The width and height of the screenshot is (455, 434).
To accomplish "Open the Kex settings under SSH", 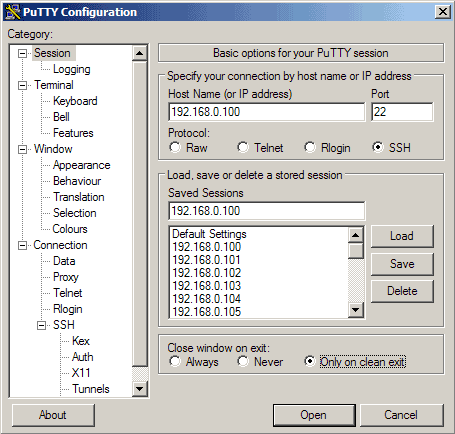I will point(81,341).
